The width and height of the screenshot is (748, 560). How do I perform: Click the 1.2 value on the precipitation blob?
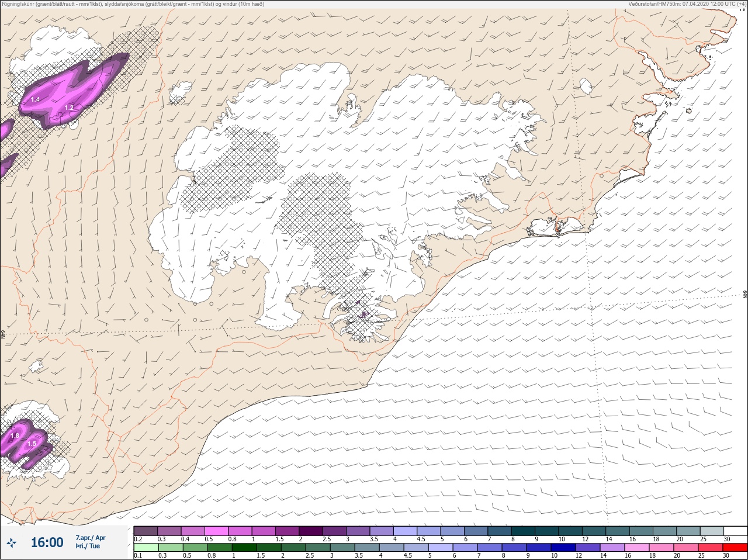[69, 108]
